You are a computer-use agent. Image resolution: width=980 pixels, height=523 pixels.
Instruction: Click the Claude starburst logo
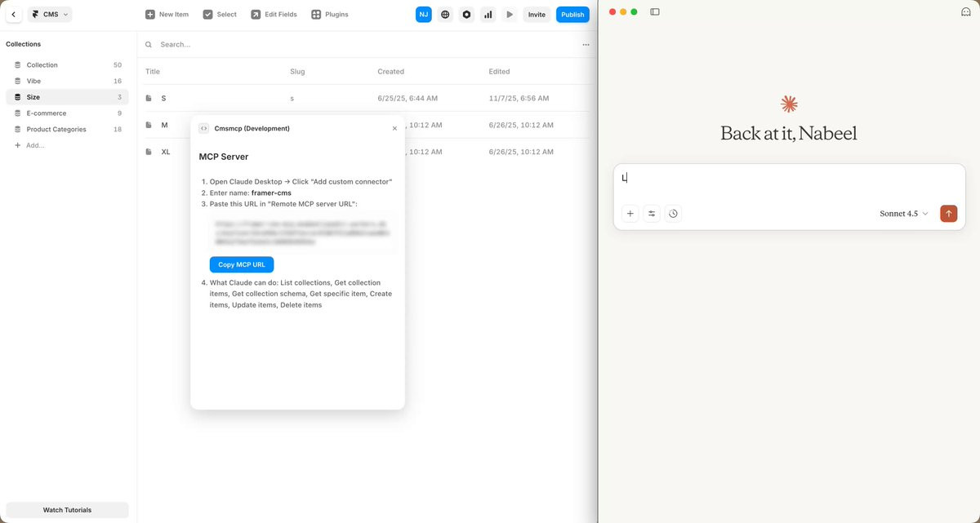point(789,104)
